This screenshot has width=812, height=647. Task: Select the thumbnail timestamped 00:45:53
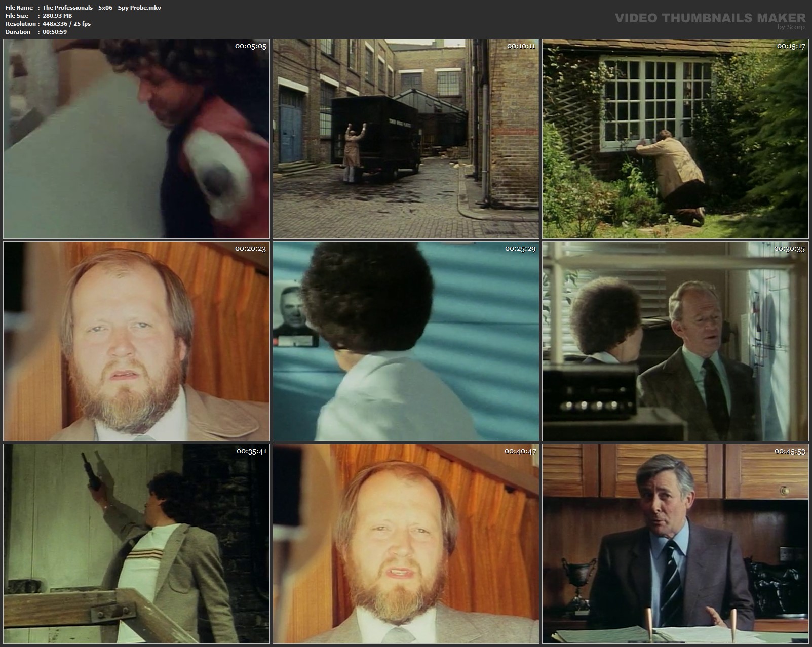coord(675,544)
